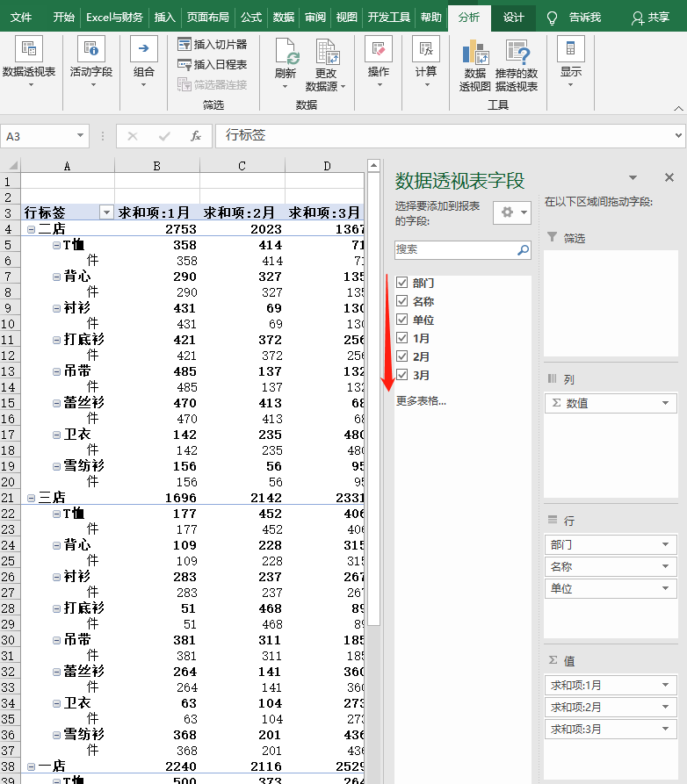Click the formula bar confirm checkmark icon
The height and width of the screenshot is (784, 687).
pos(164,136)
